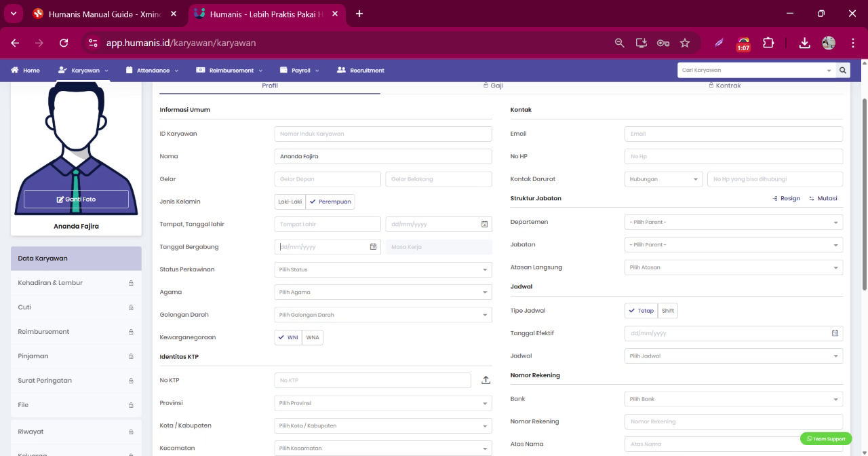Open browser downloads icon
This screenshot has width=868, height=456.
click(804, 43)
